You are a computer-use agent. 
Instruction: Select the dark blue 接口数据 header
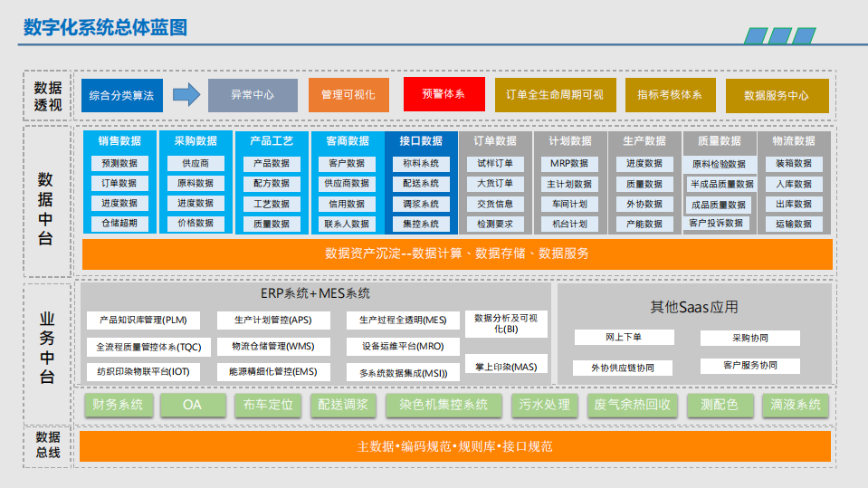pyautogui.click(x=421, y=141)
